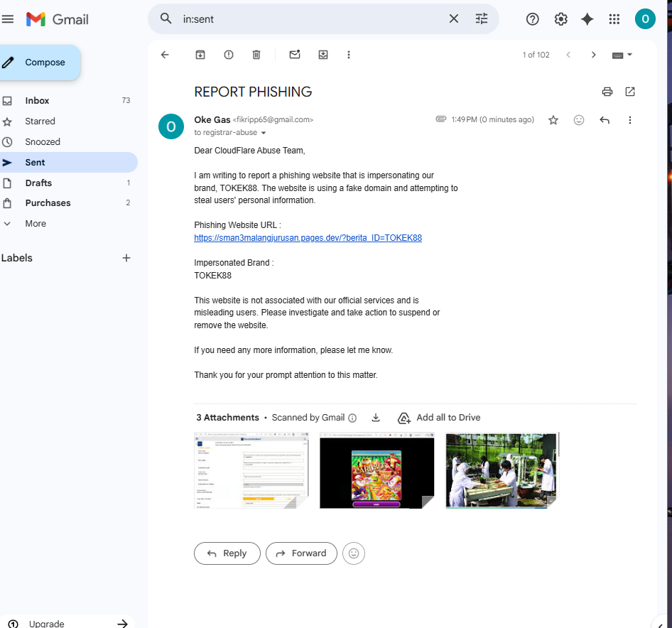Expand the More sidebar section
This screenshot has width=672, height=628.
click(69, 224)
